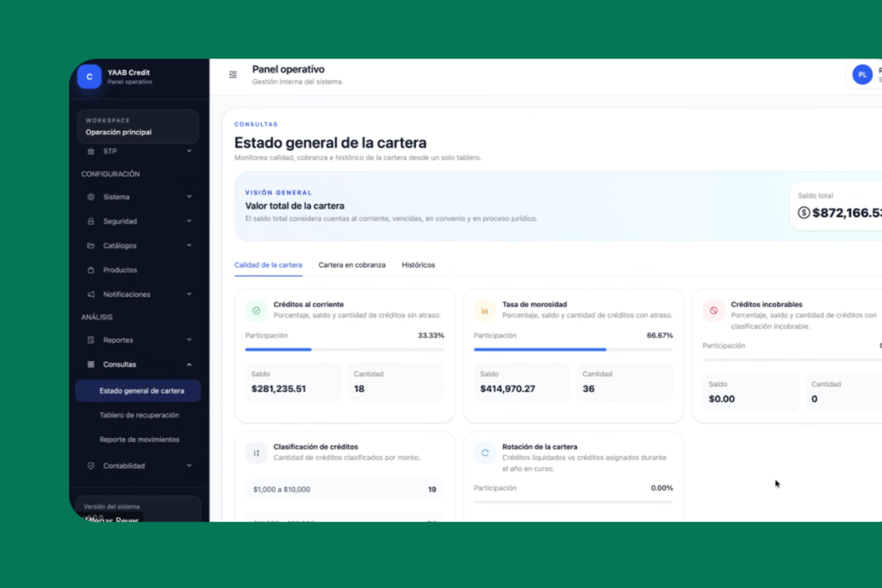This screenshot has height=588, width=882.
Task: Click the Productos box icon in sidebar
Action: click(91, 270)
